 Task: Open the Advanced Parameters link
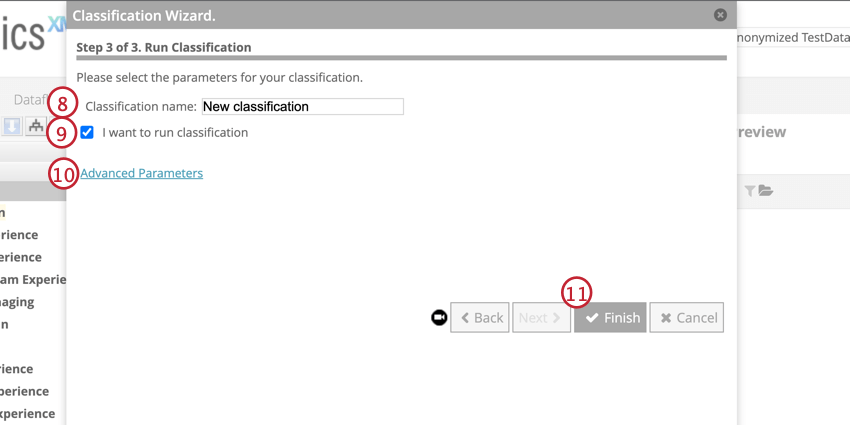[x=141, y=173]
